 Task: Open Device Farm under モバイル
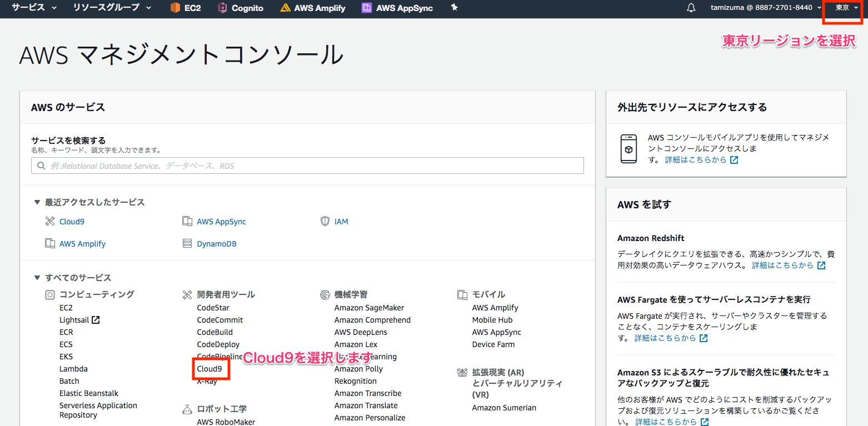click(x=493, y=344)
